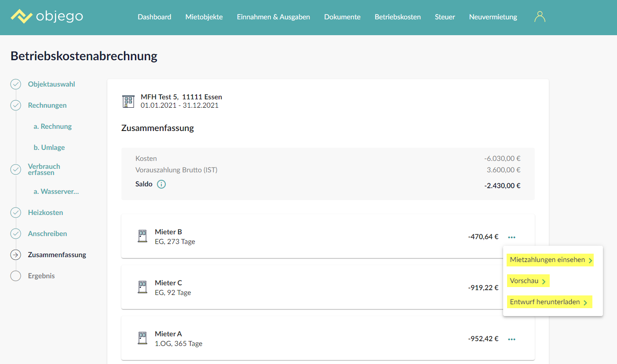The height and width of the screenshot is (364, 617).
Task: Click the building icon for MFH Test 5
Action: [x=128, y=101]
